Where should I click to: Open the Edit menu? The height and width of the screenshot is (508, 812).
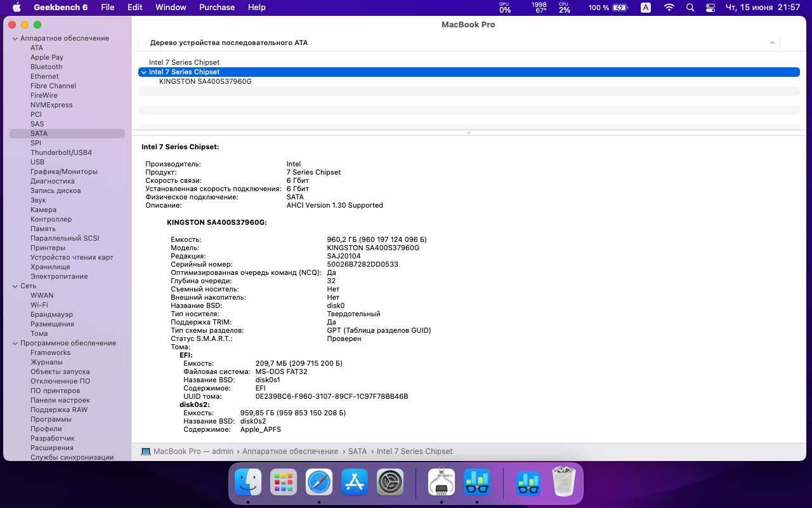tap(134, 8)
